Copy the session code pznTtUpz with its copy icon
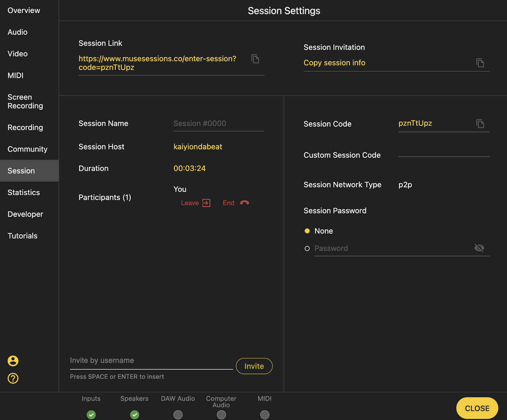Viewport: 507px width, 420px height. tap(480, 123)
